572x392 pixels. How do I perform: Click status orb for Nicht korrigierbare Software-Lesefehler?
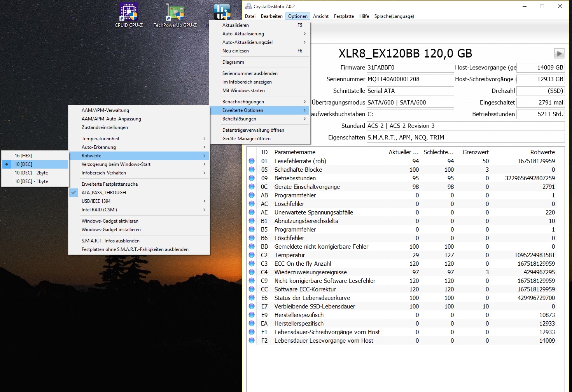tap(252, 280)
